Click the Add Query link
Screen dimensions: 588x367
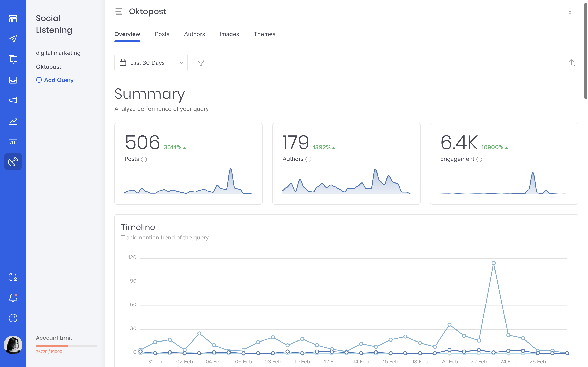pyautogui.click(x=55, y=80)
